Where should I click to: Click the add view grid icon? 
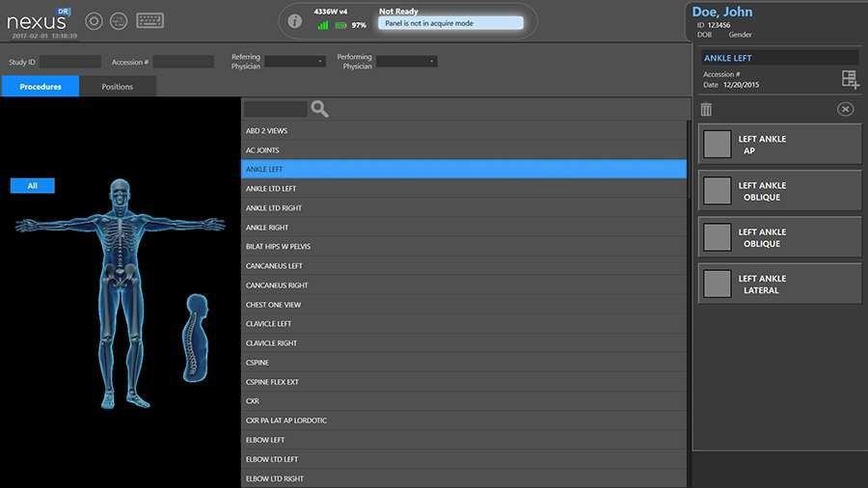click(850, 79)
